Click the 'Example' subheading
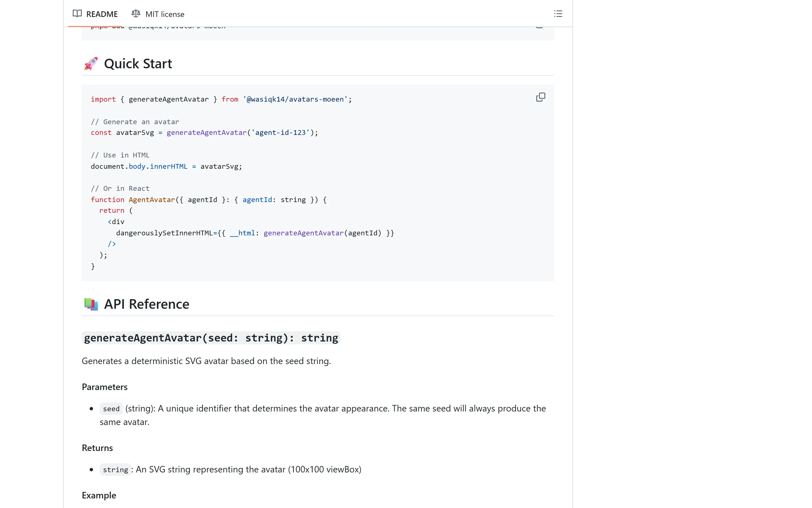 (99, 495)
